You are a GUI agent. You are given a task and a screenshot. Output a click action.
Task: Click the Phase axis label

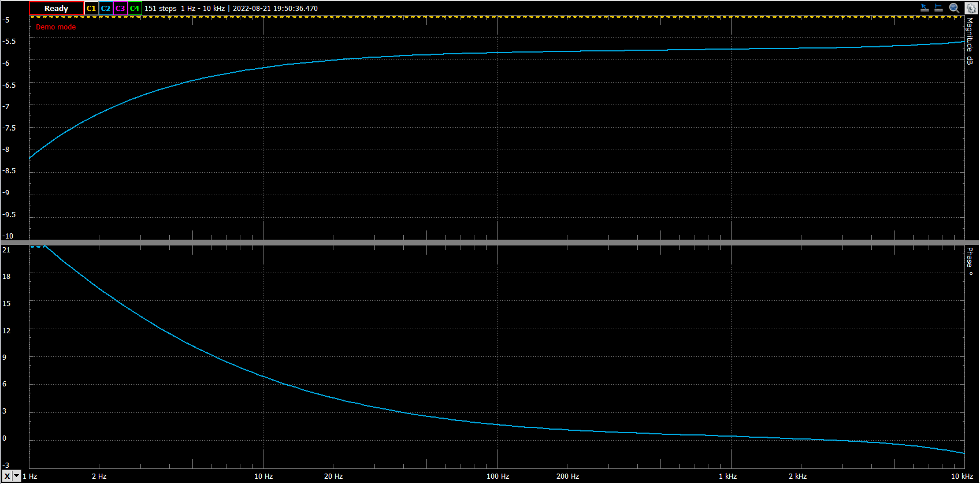point(970,260)
